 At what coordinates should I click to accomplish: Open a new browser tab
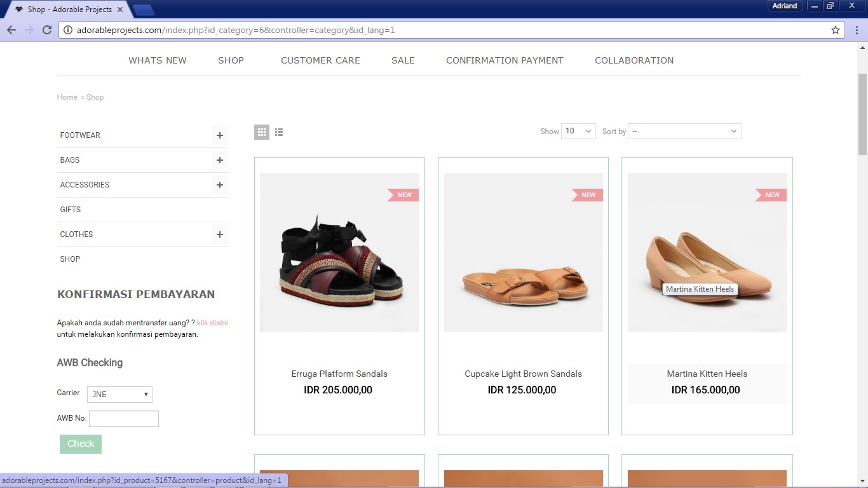143,10
